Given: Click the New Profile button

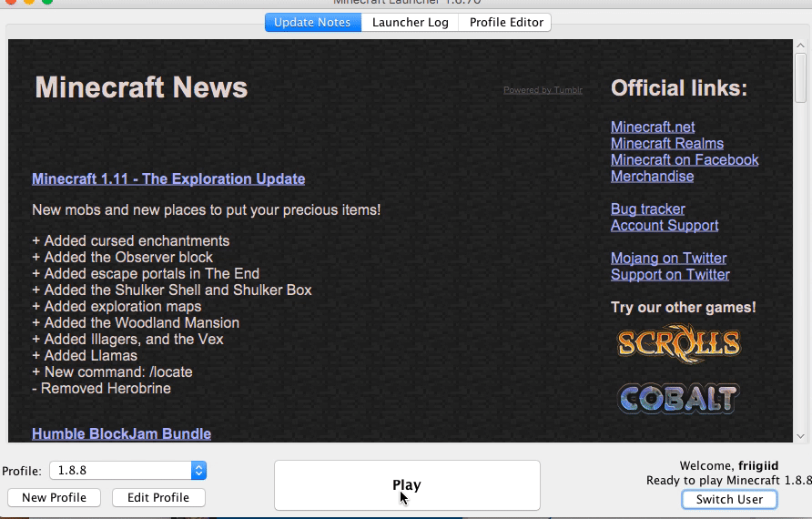Looking at the screenshot, I should tap(55, 498).
